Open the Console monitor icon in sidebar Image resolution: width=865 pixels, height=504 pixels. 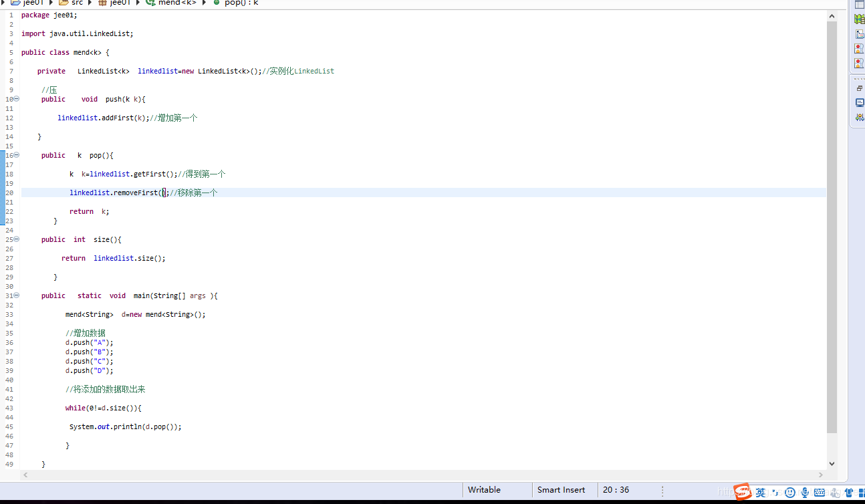860,103
